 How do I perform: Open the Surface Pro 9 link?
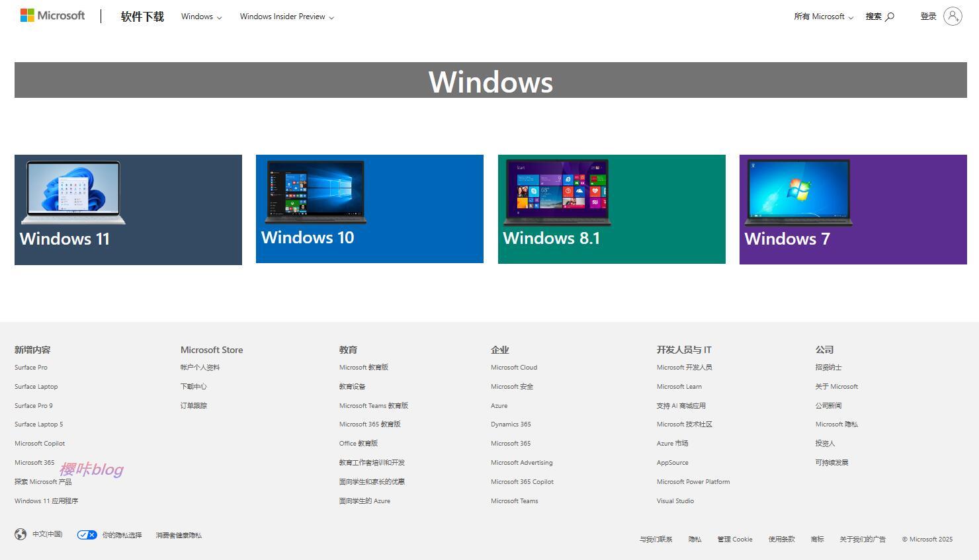(34, 406)
